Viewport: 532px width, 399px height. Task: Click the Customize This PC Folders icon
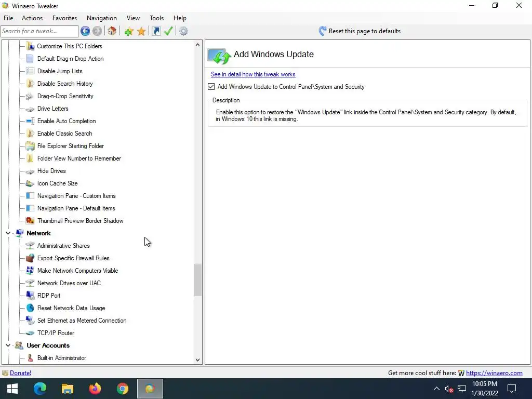(x=30, y=46)
